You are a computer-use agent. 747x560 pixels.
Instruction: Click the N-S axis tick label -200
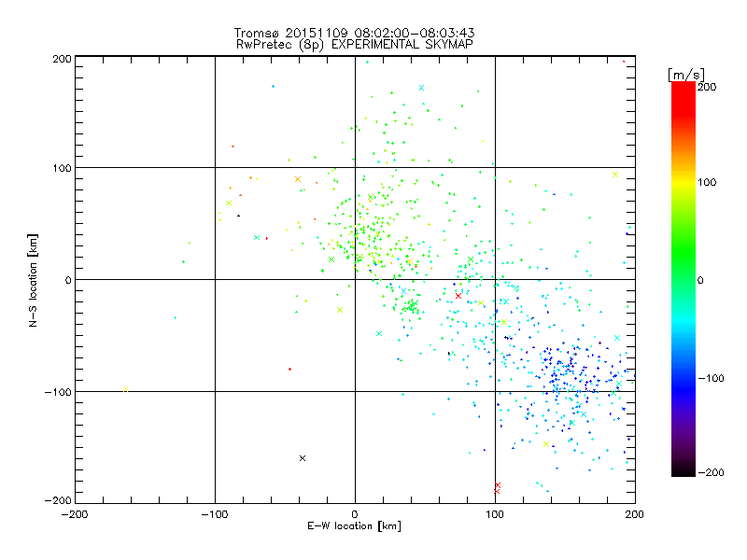[58, 500]
